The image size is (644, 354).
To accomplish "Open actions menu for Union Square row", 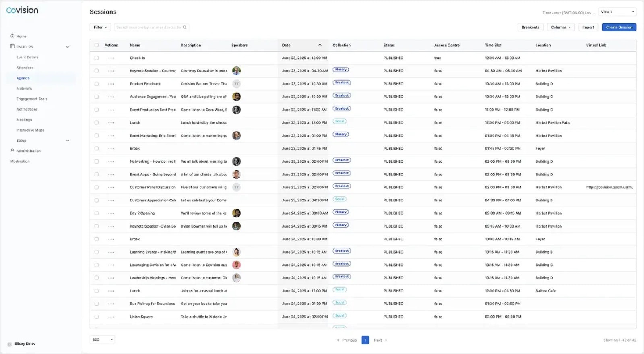I will (x=111, y=317).
